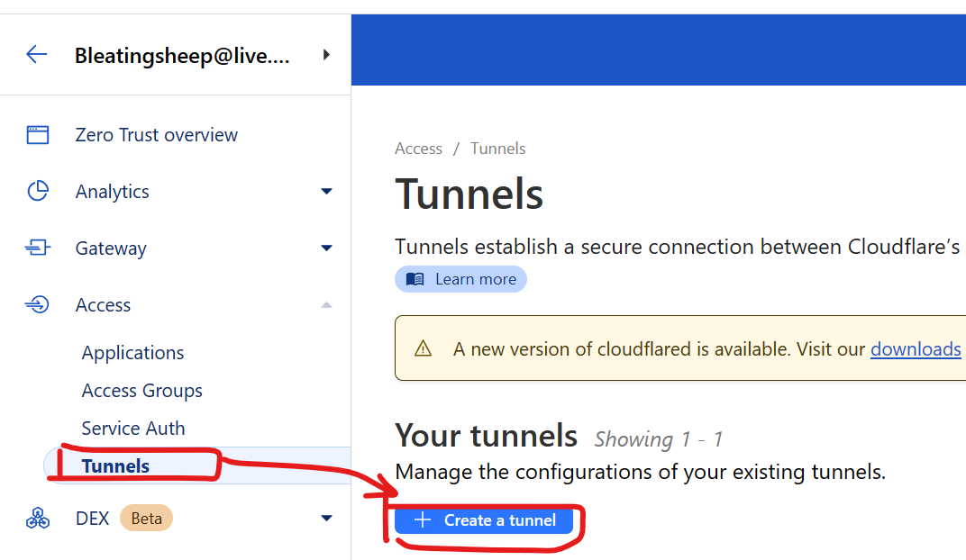Expand the DEX section
Image resolution: width=966 pixels, height=560 pixels.
(326, 518)
